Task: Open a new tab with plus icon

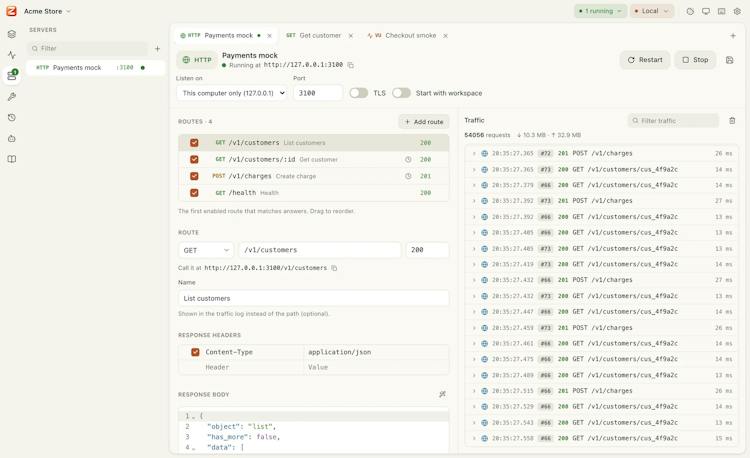Action: tap(733, 36)
